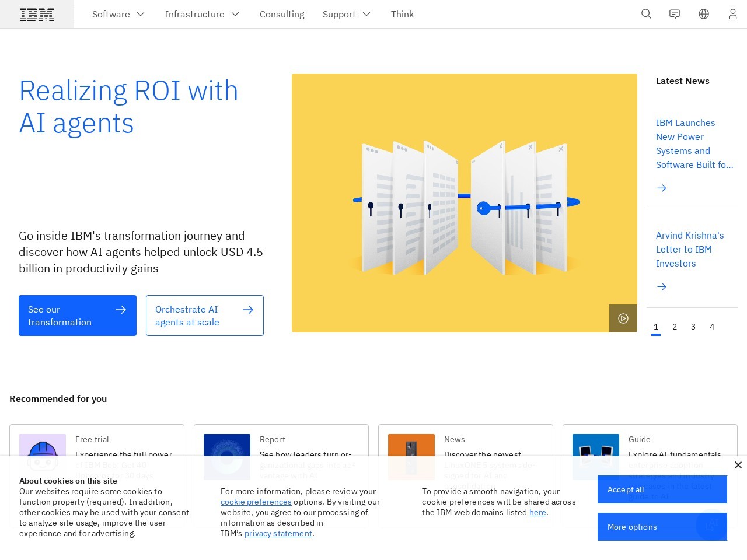Close the cookie banner with X
Image resolution: width=747 pixels, height=560 pixels.
click(x=738, y=465)
